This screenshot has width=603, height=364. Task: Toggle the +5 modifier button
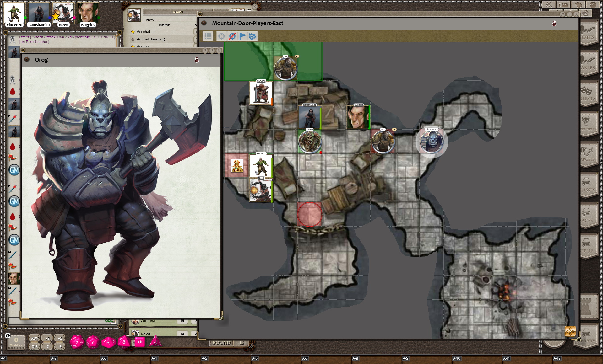[x=60, y=338]
